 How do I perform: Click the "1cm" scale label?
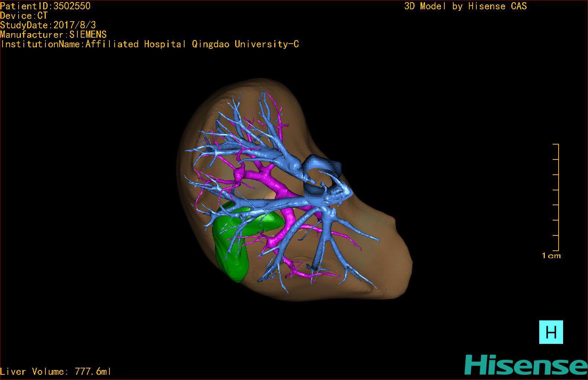551,256
